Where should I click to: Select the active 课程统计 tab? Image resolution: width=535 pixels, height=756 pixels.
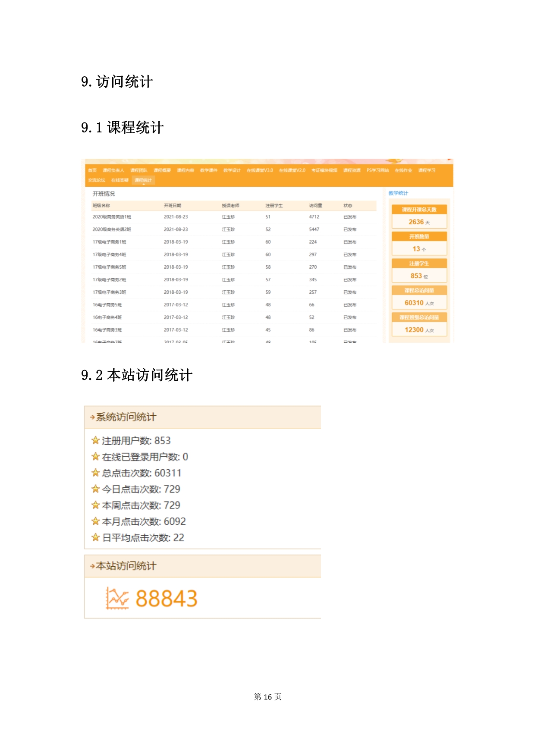(x=143, y=180)
